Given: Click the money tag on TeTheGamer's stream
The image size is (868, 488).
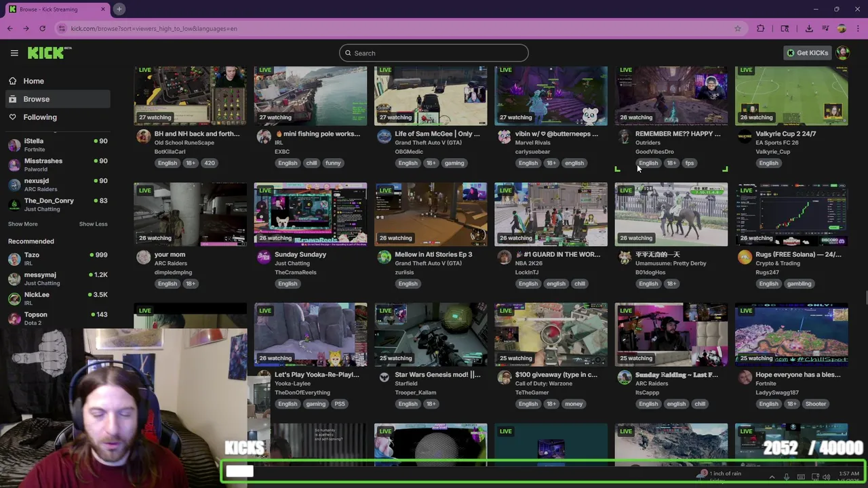Looking at the screenshot, I should point(574,404).
